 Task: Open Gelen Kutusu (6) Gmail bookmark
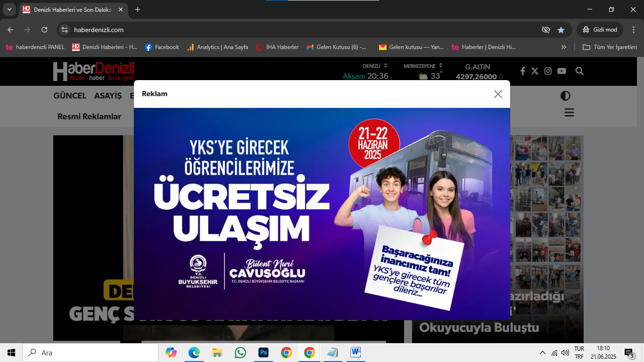pyautogui.click(x=336, y=47)
